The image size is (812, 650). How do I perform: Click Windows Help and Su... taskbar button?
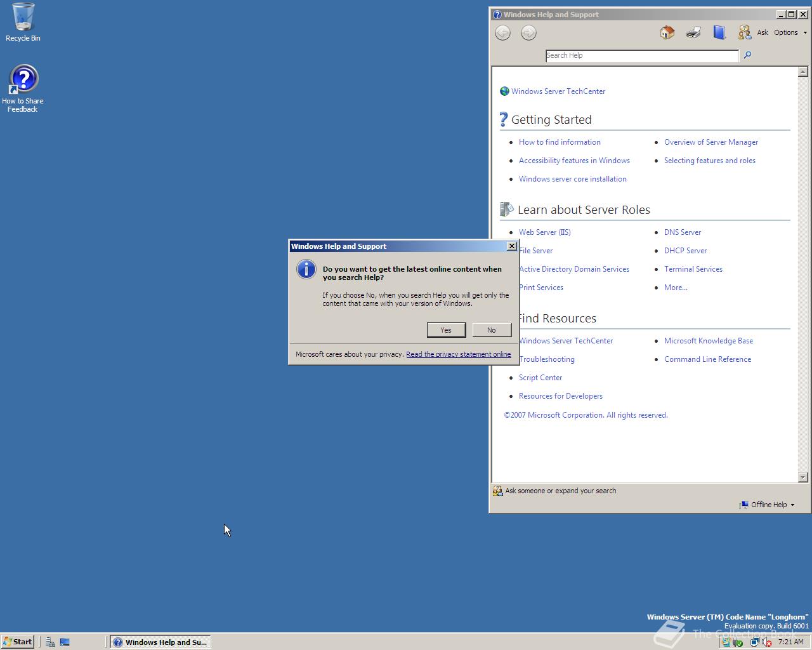(160, 642)
